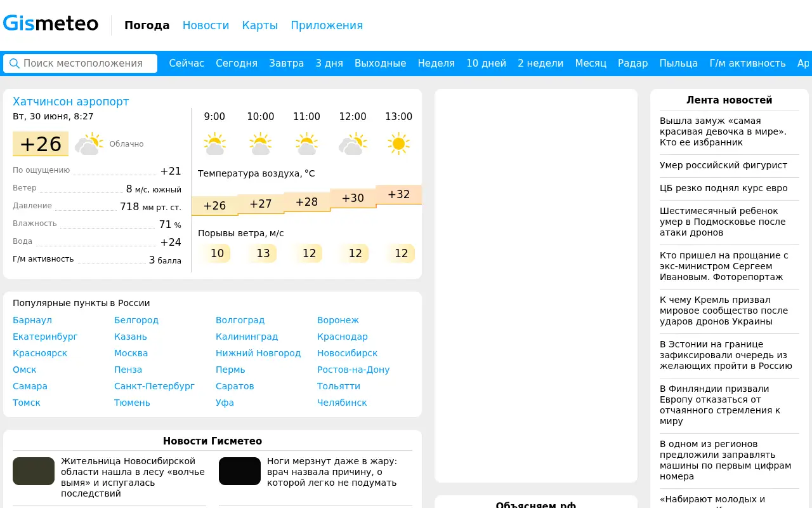Select the 13:00 temperature value +32

tap(399, 194)
